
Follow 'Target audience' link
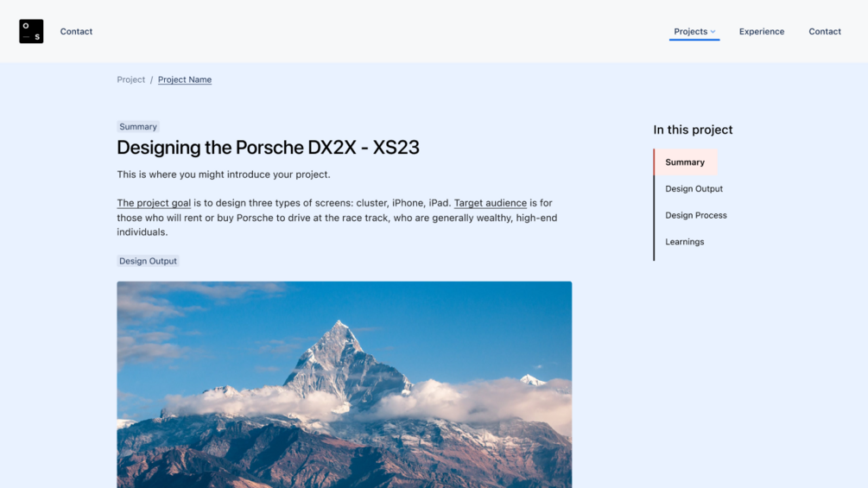491,203
